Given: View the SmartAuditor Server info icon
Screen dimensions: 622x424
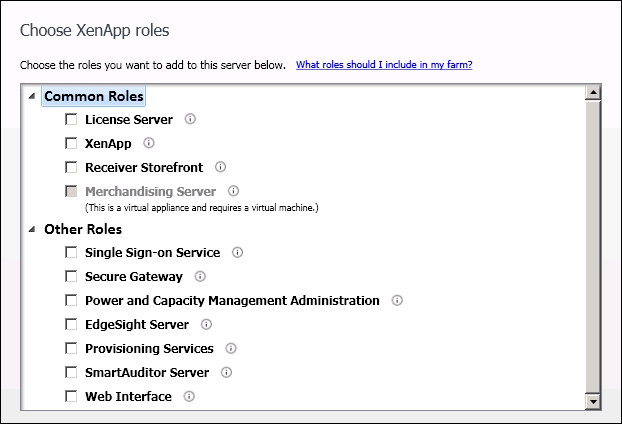Looking at the screenshot, I should [x=226, y=372].
